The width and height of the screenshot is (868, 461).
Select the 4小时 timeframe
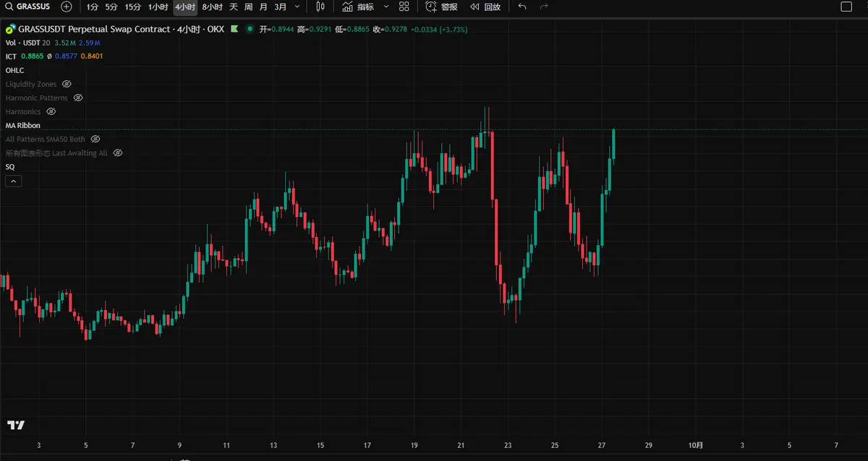184,7
